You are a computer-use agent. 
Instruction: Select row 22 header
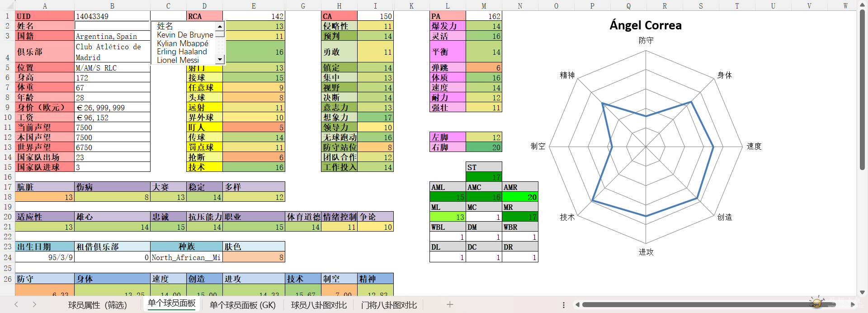tap(7, 237)
